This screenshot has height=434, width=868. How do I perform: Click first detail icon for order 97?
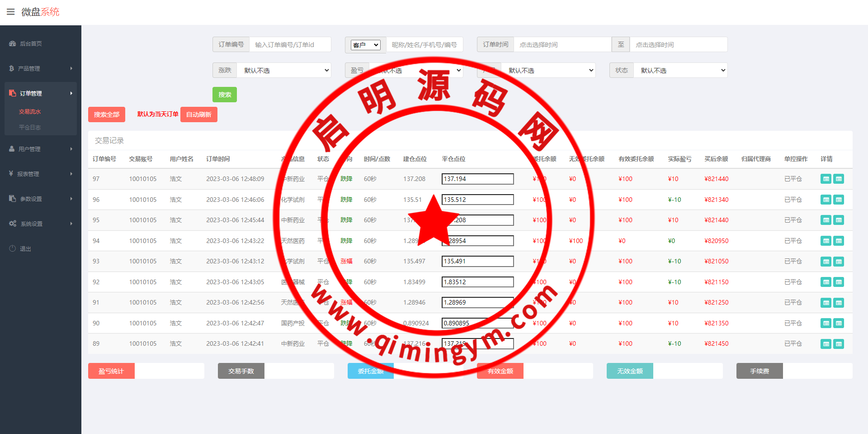(826, 179)
